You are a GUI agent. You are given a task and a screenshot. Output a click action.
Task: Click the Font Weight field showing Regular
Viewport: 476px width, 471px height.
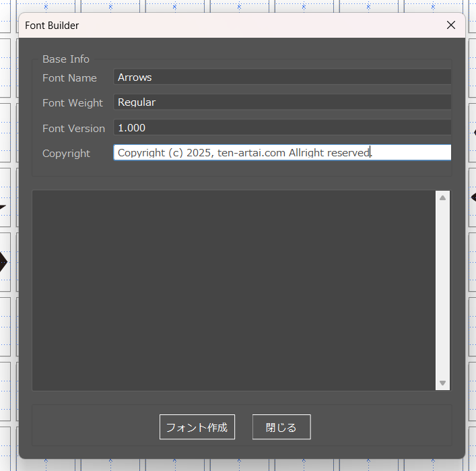click(282, 102)
